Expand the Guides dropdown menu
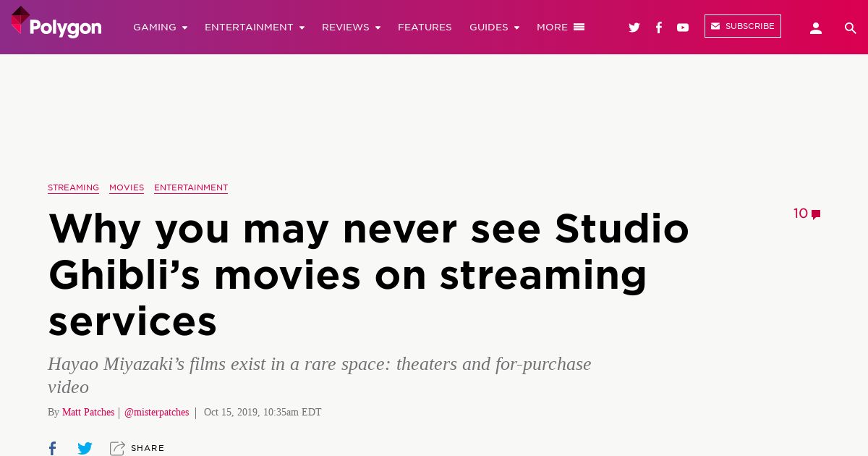 tap(494, 28)
